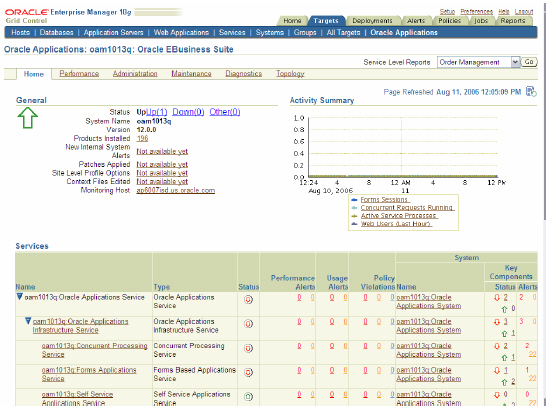Click the Activity Summary chart area
Screen dimensions: 552x412
click(403, 147)
